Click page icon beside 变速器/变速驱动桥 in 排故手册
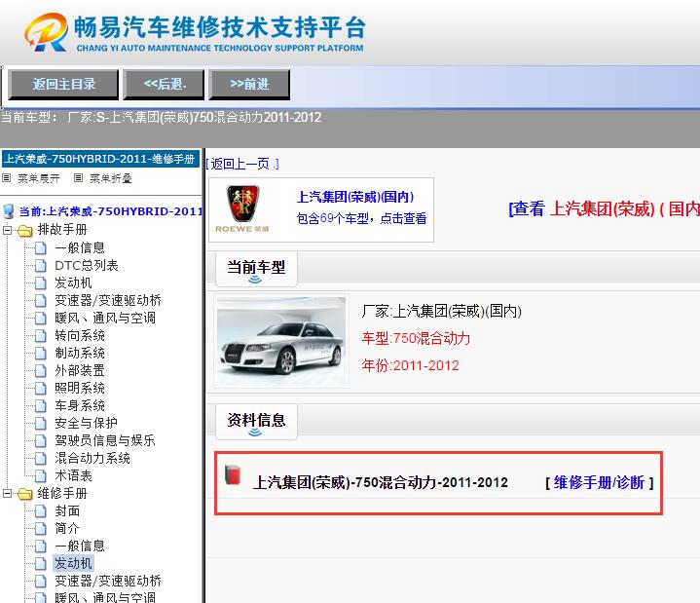700x603 pixels. click(41, 301)
